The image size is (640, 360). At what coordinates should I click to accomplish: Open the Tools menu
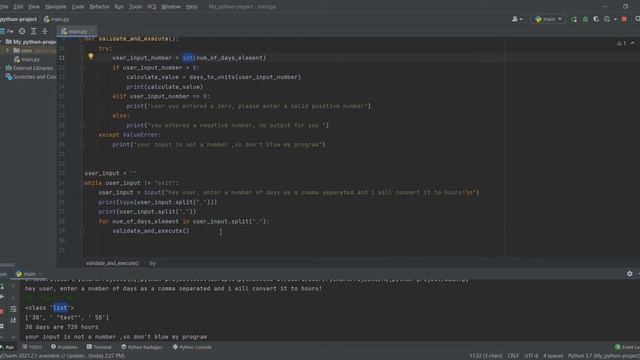[136, 7]
